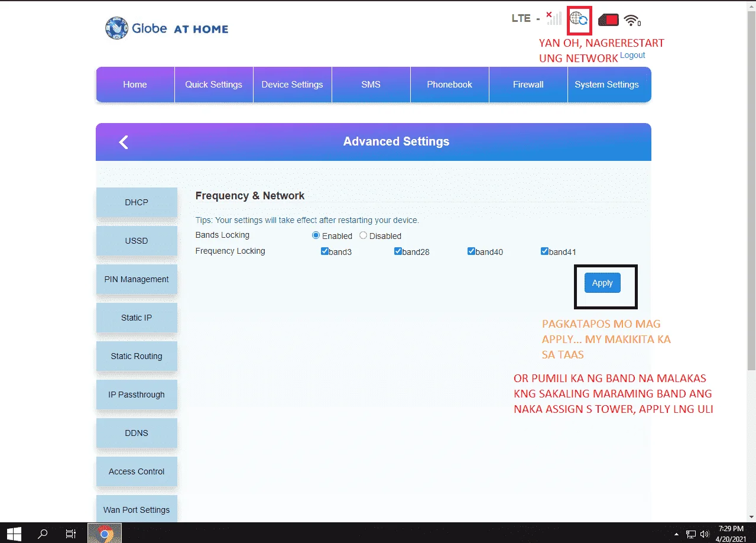Open the DDNS section
The height and width of the screenshot is (543, 756).
point(137,433)
